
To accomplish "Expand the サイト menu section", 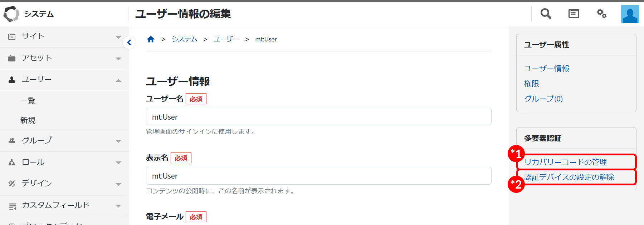I will pyautogui.click(x=118, y=37).
